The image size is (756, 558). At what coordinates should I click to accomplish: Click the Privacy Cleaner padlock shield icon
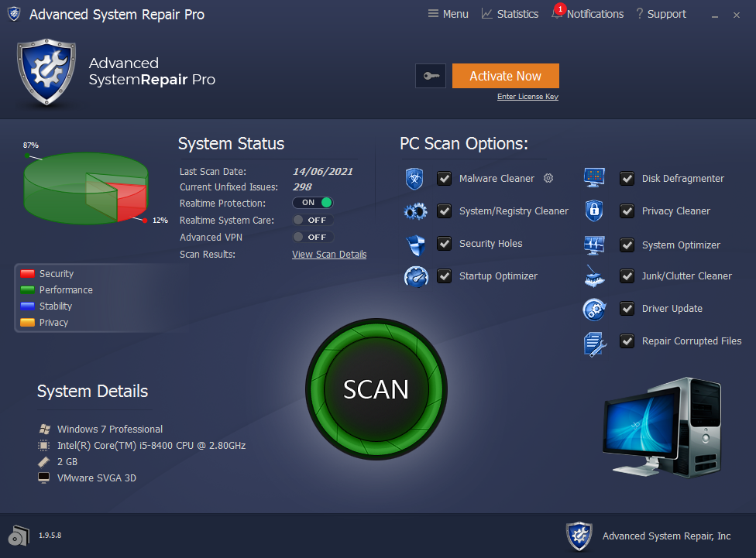pyautogui.click(x=594, y=211)
